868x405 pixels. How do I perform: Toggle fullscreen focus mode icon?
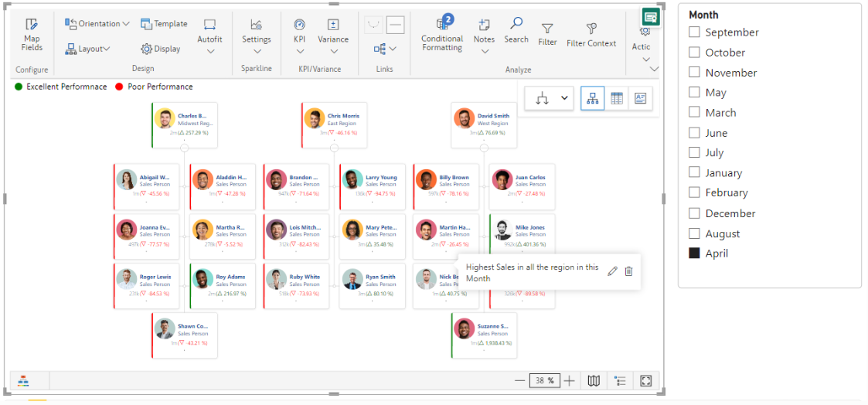click(645, 380)
